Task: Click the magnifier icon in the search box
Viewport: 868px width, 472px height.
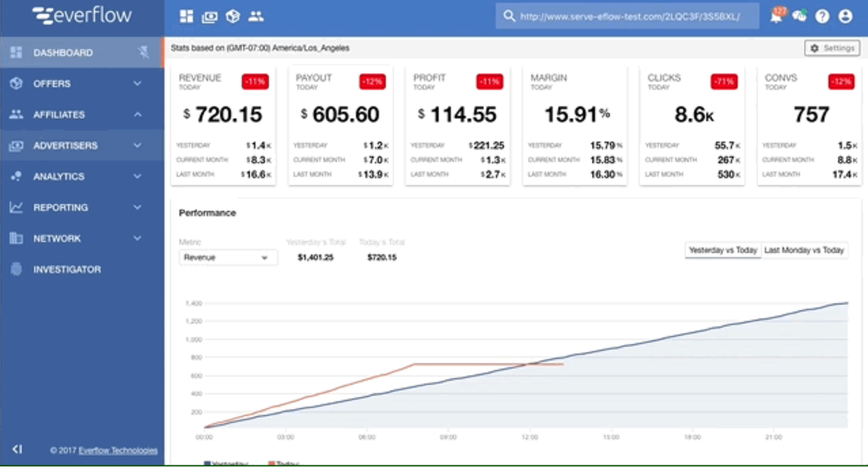Action: point(509,16)
